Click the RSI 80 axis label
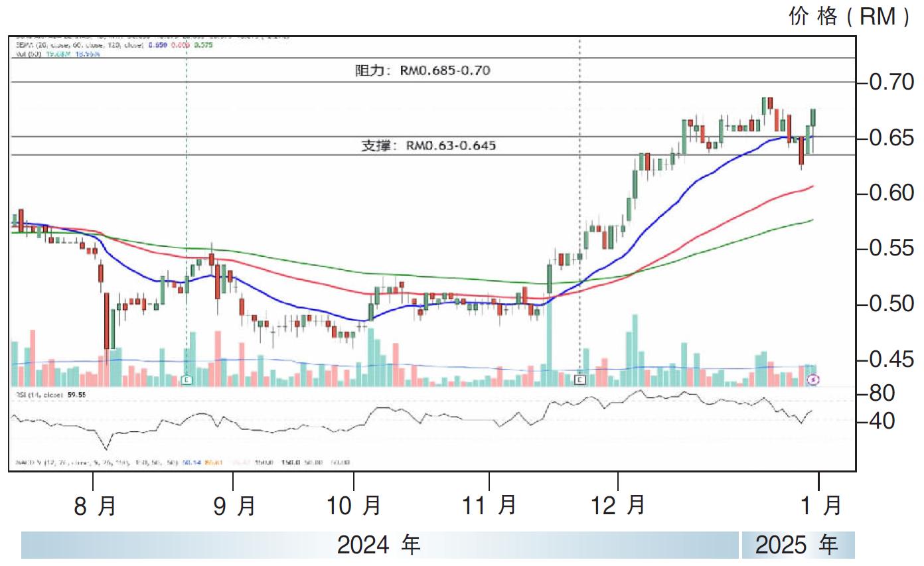924x566 pixels. click(x=882, y=394)
